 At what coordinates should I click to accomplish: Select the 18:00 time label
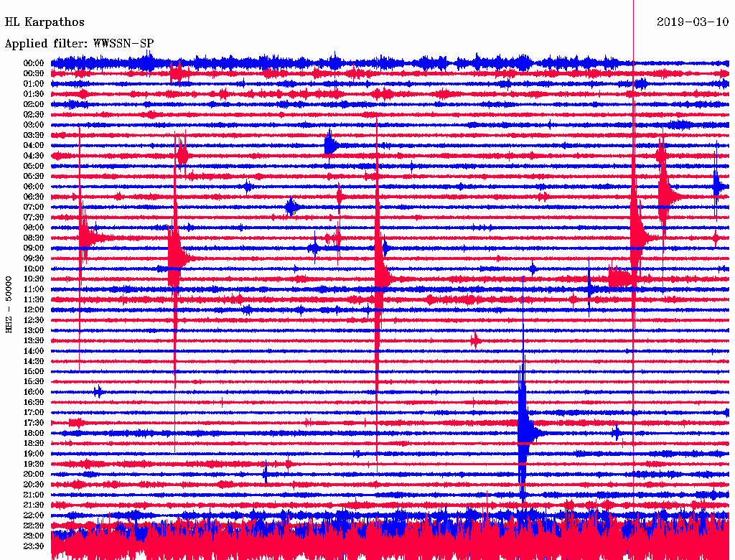(x=34, y=433)
